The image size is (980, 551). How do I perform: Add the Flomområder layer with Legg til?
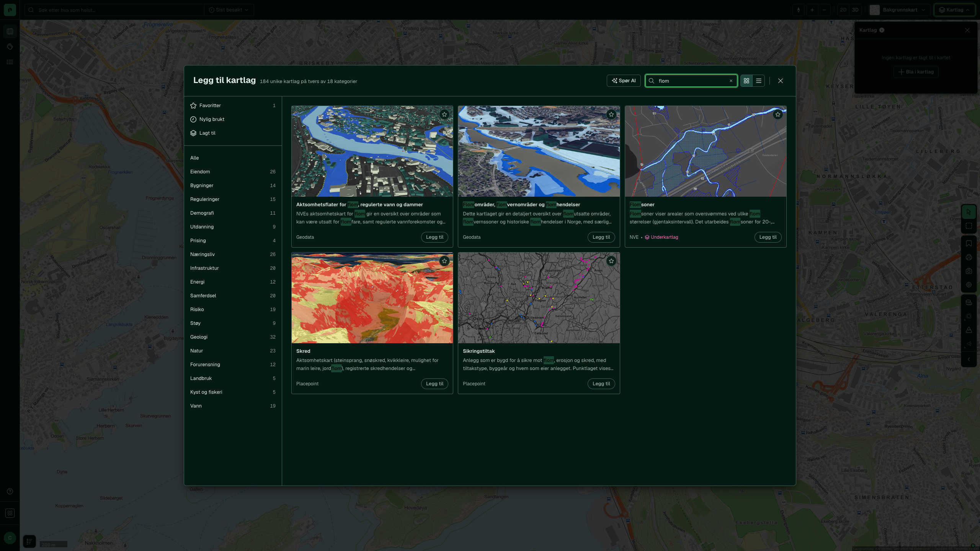[x=601, y=237]
